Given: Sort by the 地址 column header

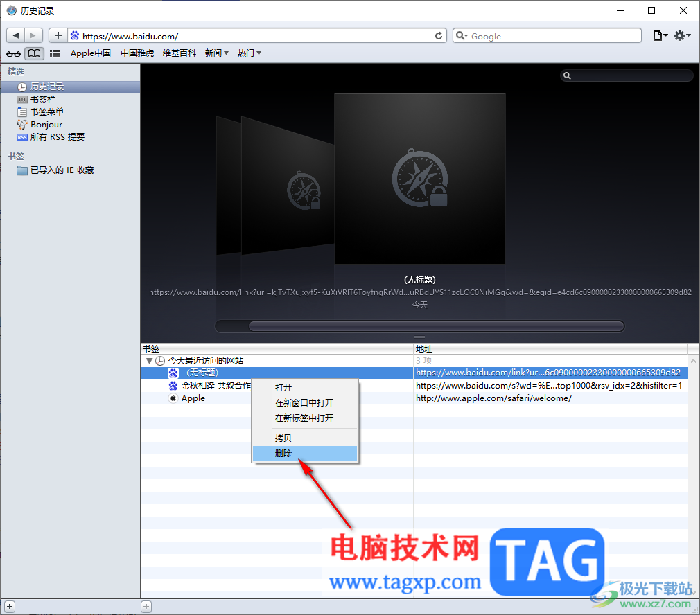Looking at the screenshot, I should [550, 348].
